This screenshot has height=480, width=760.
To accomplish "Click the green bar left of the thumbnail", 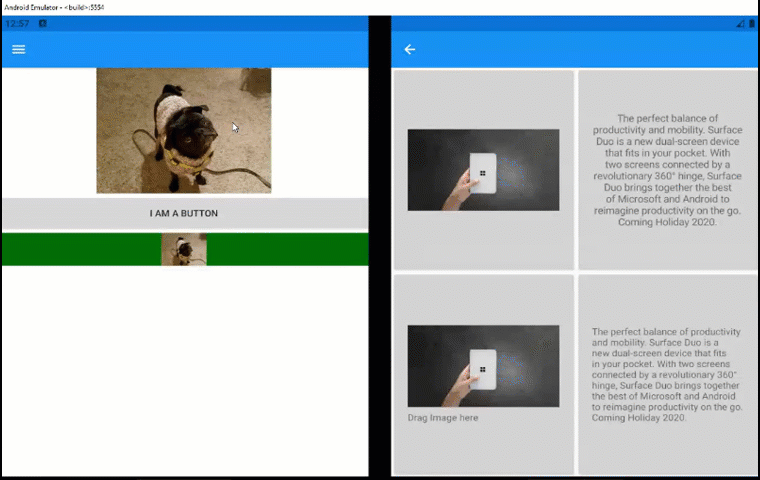I will pyautogui.click(x=81, y=249).
